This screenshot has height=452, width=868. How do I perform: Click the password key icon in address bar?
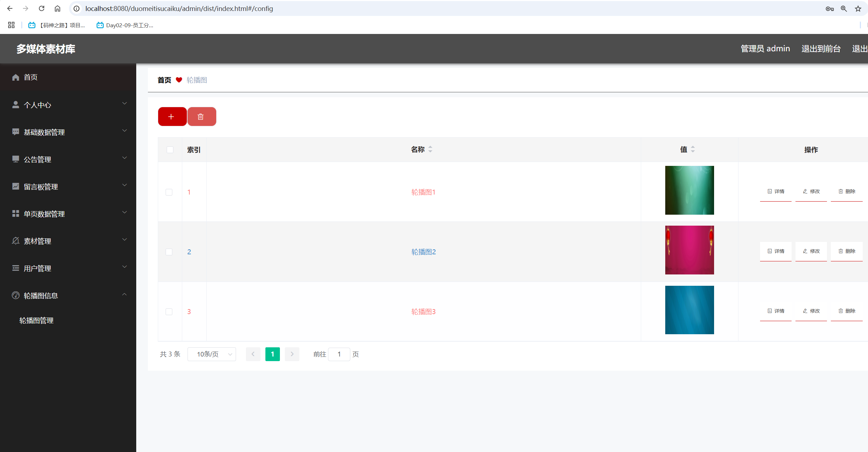pyautogui.click(x=830, y=8)
